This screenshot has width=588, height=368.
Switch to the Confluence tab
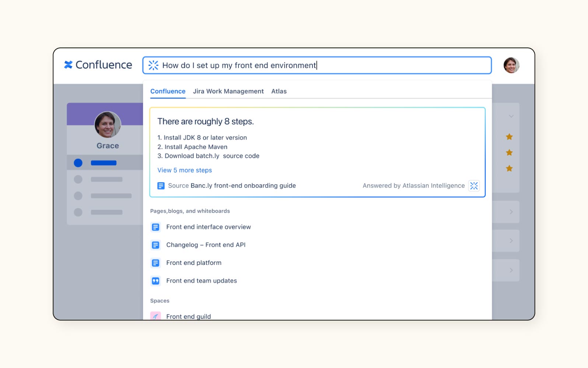168,91
